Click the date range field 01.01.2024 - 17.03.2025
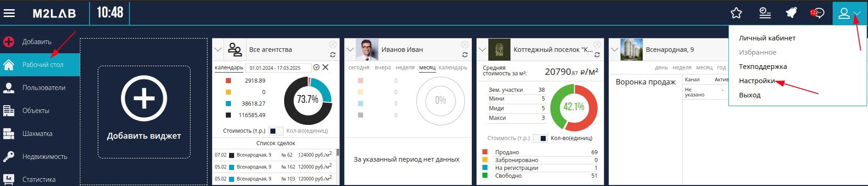868x186 pixels. pos(278,68)
